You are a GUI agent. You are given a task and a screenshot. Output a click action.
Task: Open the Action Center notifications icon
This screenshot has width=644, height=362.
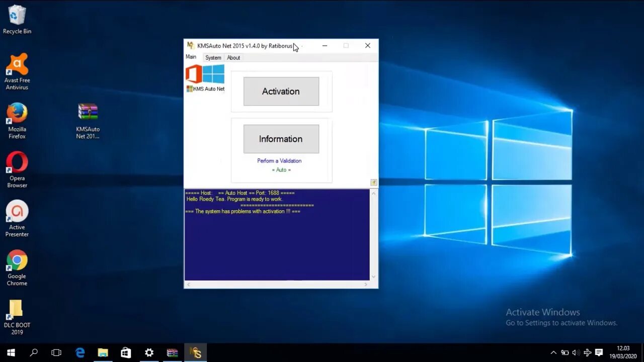(599, 353)
